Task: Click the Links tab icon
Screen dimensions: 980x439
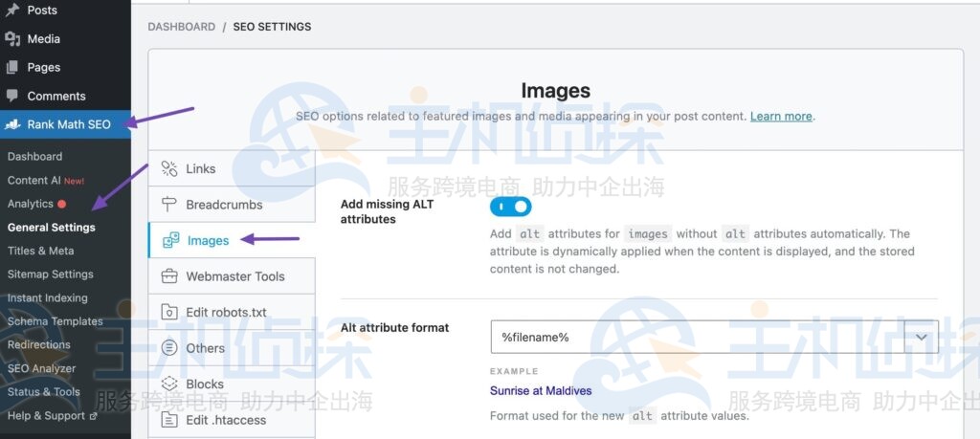Action: tap(169, 169)
